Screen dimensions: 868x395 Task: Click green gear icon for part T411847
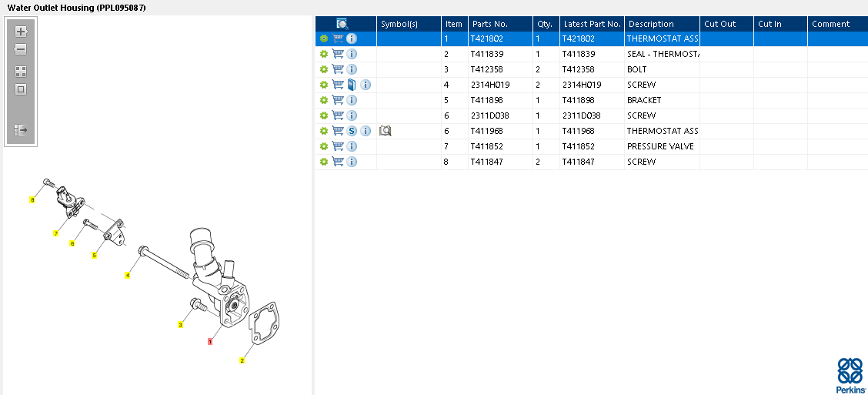tap(324, 162)
